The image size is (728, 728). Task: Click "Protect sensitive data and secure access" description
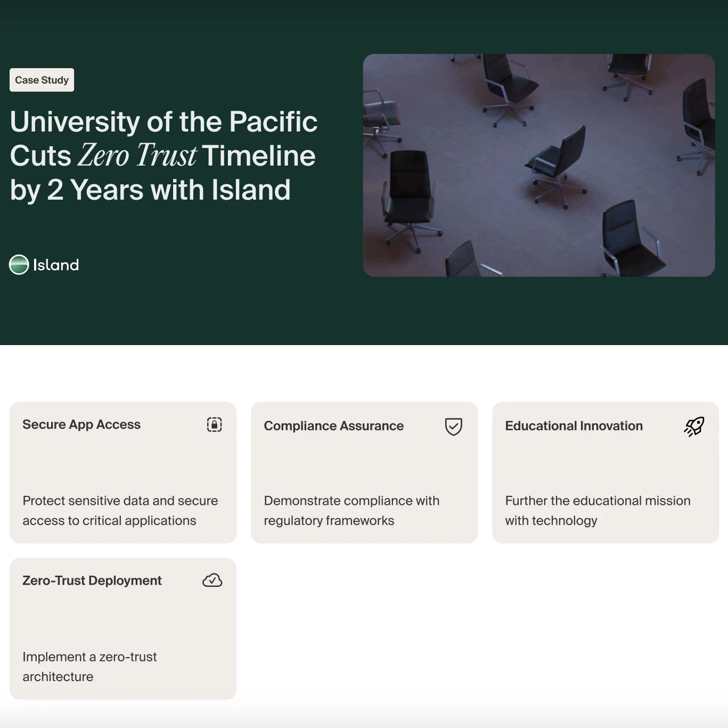(120, 510)
